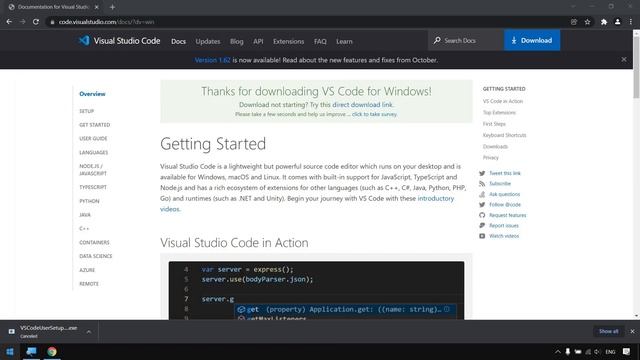The height and width of the screenshot is (360, 640).
Task: Close the downloads bar with the X
Action: point(632,331)
